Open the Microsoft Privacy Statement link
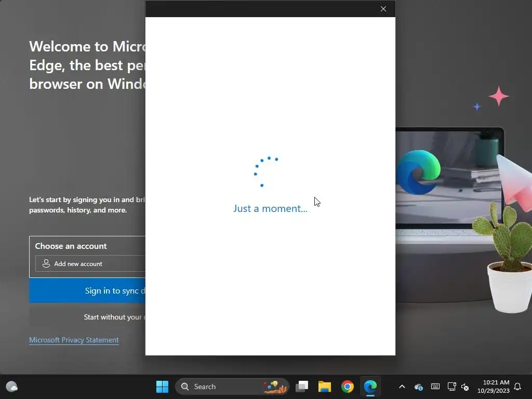This screenshot has width=532, height=399. (74, 340)
